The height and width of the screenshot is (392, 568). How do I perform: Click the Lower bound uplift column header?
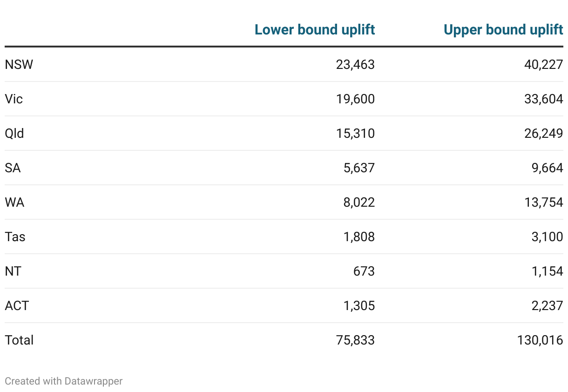pos(315,30)
